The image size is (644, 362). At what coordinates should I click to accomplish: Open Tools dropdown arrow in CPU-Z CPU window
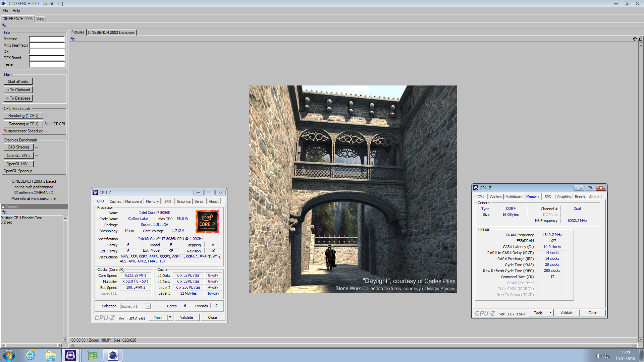click(x=170, y=317)
